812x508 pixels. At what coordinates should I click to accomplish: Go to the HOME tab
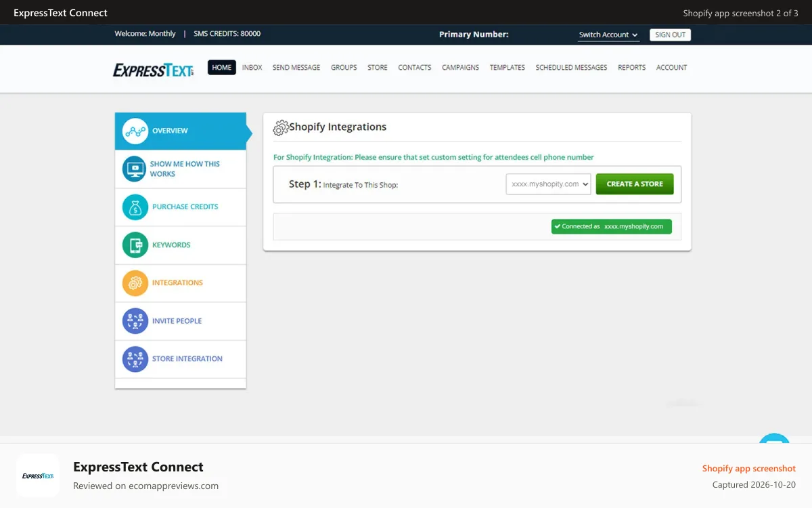click(x=222, y=68)
